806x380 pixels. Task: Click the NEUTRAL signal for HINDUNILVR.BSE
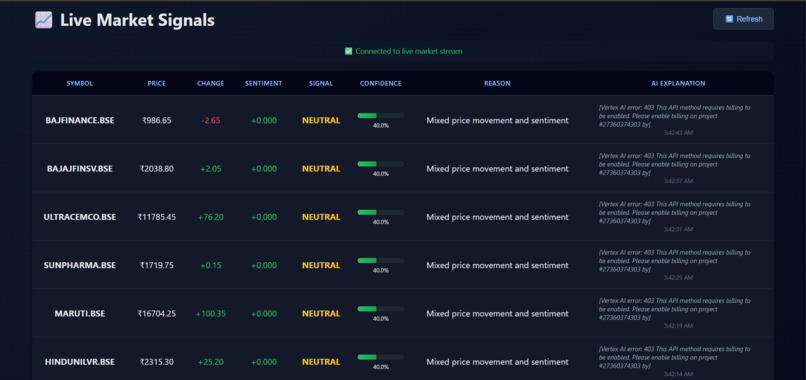321,363
